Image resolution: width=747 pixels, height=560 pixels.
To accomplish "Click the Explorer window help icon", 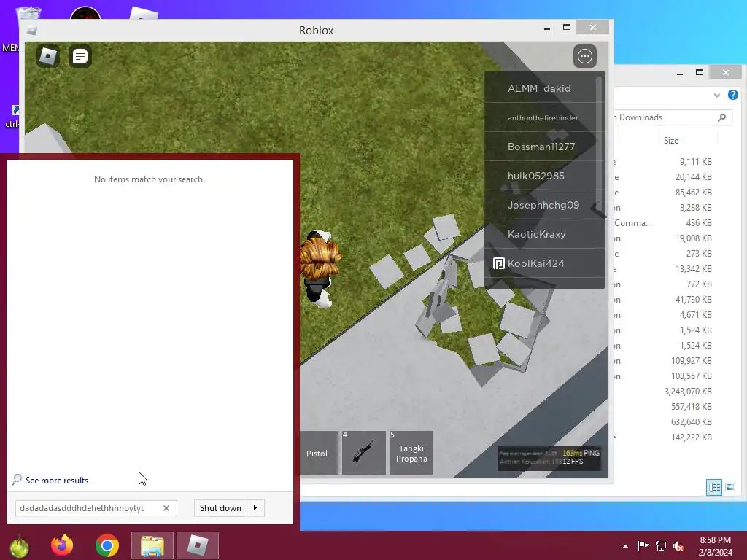I will click(x=732, y=95).
